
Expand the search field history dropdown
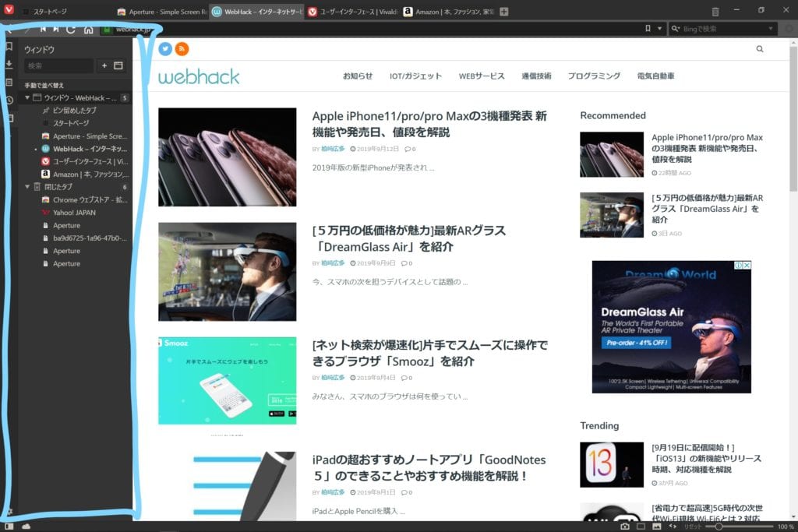771,29
